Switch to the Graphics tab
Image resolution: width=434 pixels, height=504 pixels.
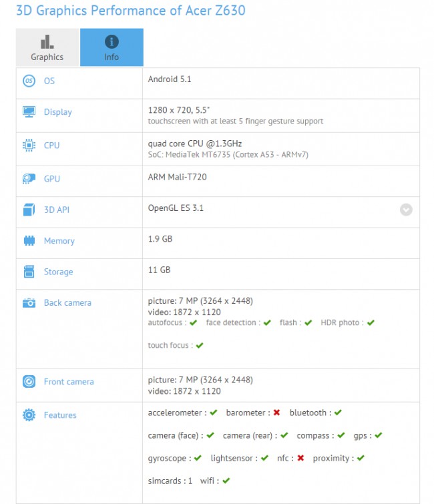(47, 47)
